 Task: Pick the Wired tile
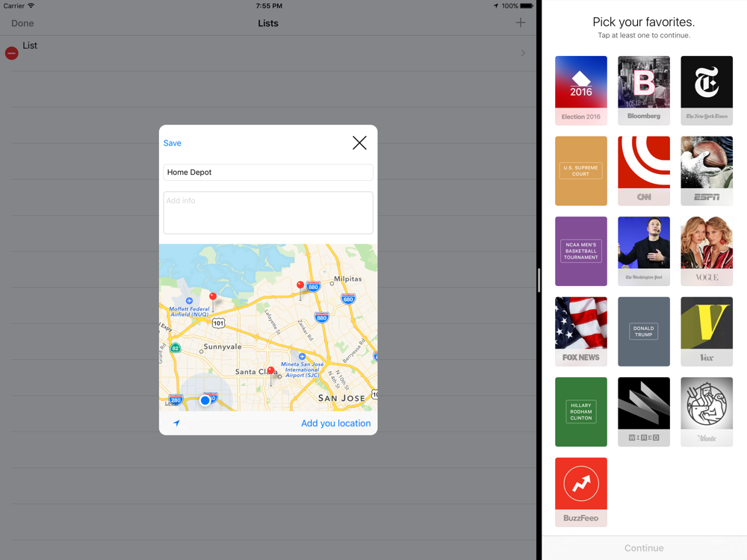[644, 412]
